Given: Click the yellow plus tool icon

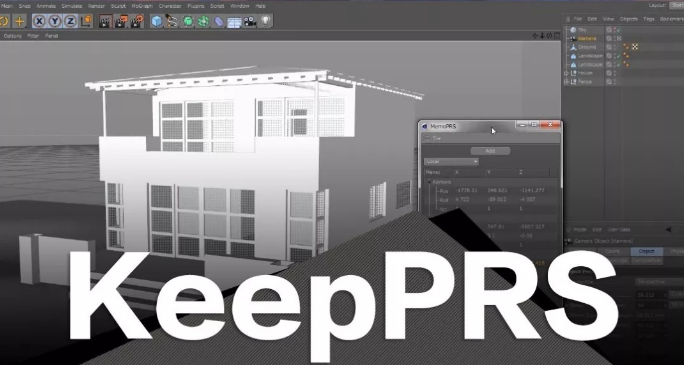Looking at the screenshot, I should point(19,21).
